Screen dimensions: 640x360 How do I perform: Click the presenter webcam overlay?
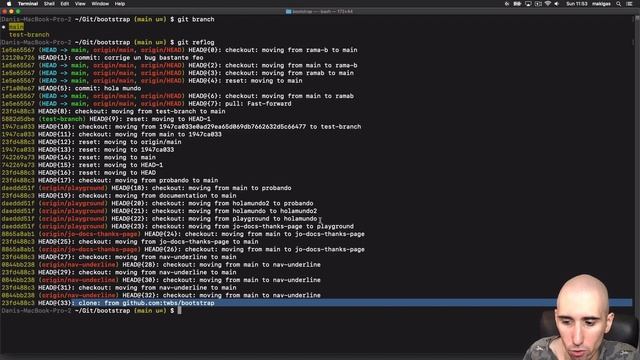click(582, 317)
